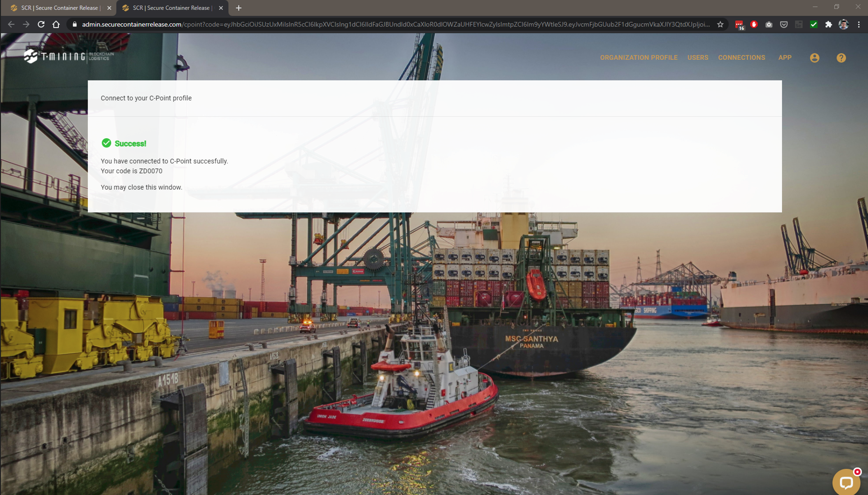Open the Users menu item
The image size is (868, 495).
tap(698, 58)
